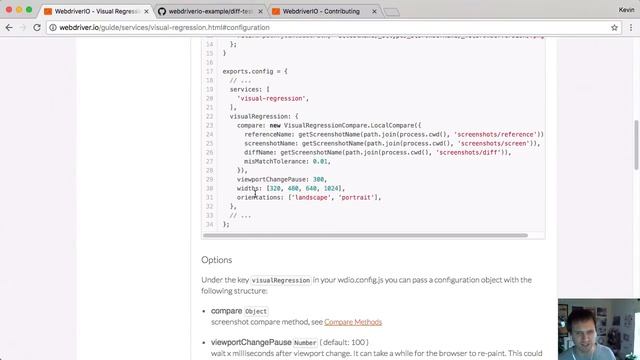Viewport: 640px width, 360px height.
Task: Click the code block horizontal scrollbar
Action: tap(365, 236)
